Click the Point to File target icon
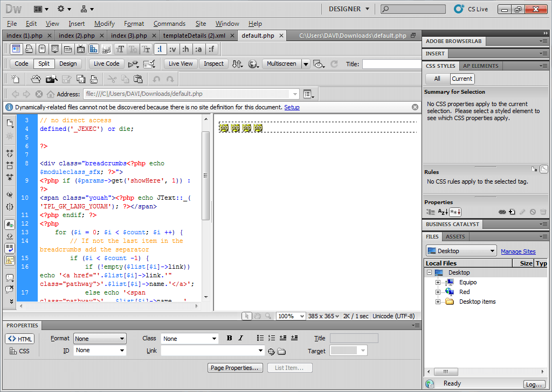This screenshot has width=552, height=392. coord(271,351)
